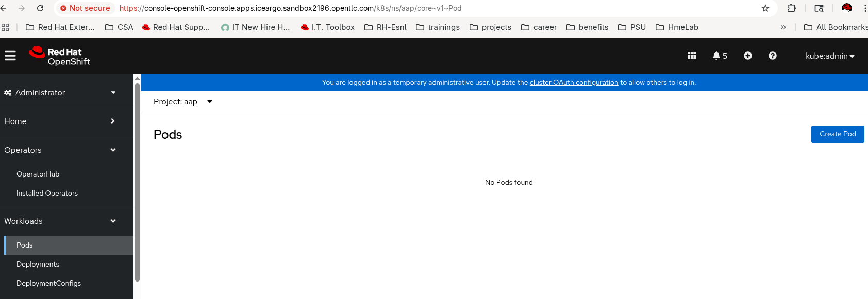The height and width of the screenshot is (299, 868).
Task: Expand the Home navigation section
Action: pos(60,121)
